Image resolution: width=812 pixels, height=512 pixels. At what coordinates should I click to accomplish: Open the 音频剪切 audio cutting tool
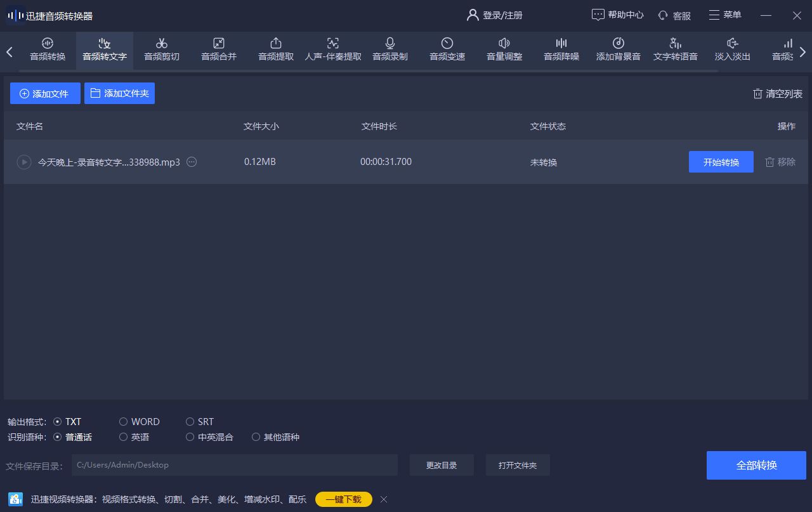[x=162, y=49]
